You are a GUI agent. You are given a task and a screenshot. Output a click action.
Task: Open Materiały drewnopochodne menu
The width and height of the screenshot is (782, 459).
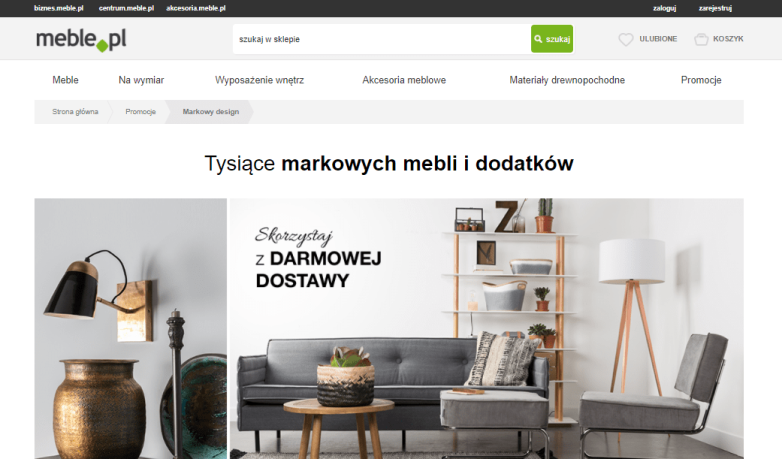567,80
